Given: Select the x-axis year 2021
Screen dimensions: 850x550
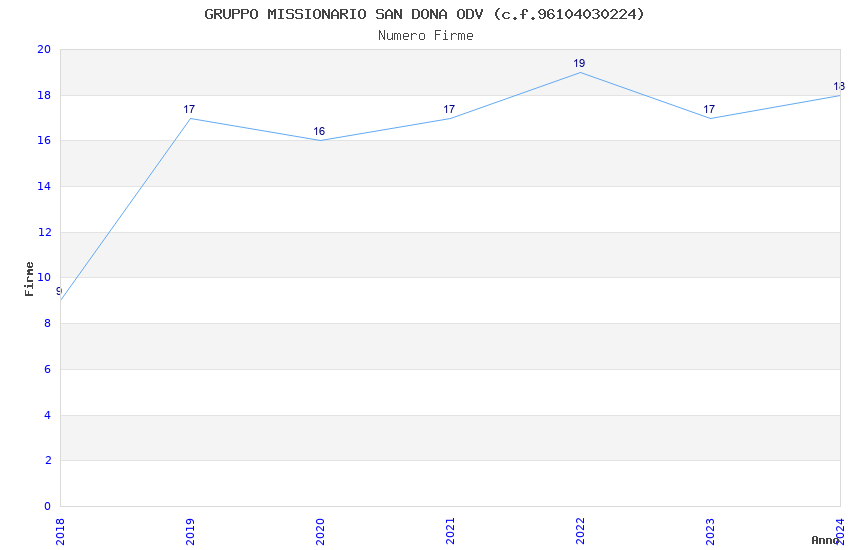Looking at the screenshot, I should pos(450,532).
